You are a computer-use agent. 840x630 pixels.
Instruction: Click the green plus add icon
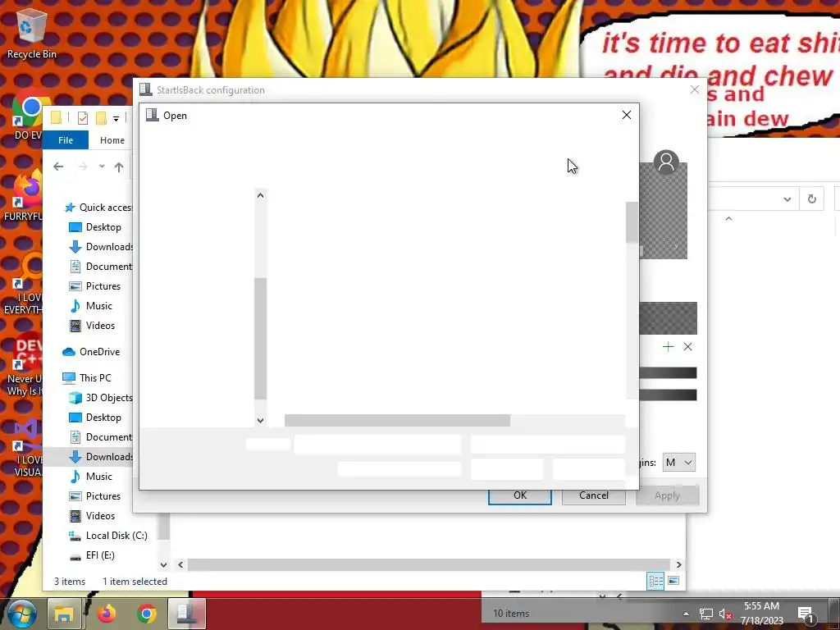(668, 347)
